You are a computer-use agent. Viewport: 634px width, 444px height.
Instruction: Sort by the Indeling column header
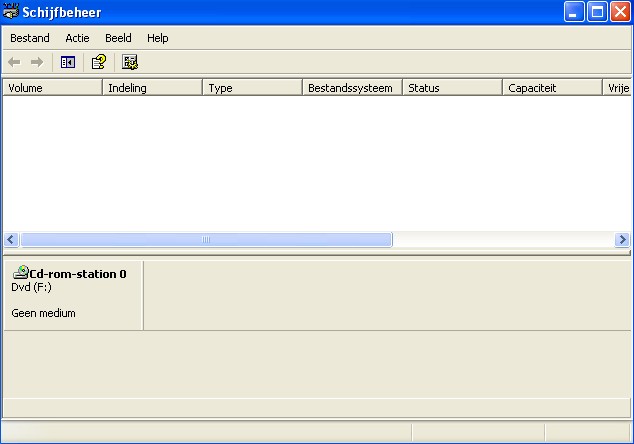tap(152, 88)
